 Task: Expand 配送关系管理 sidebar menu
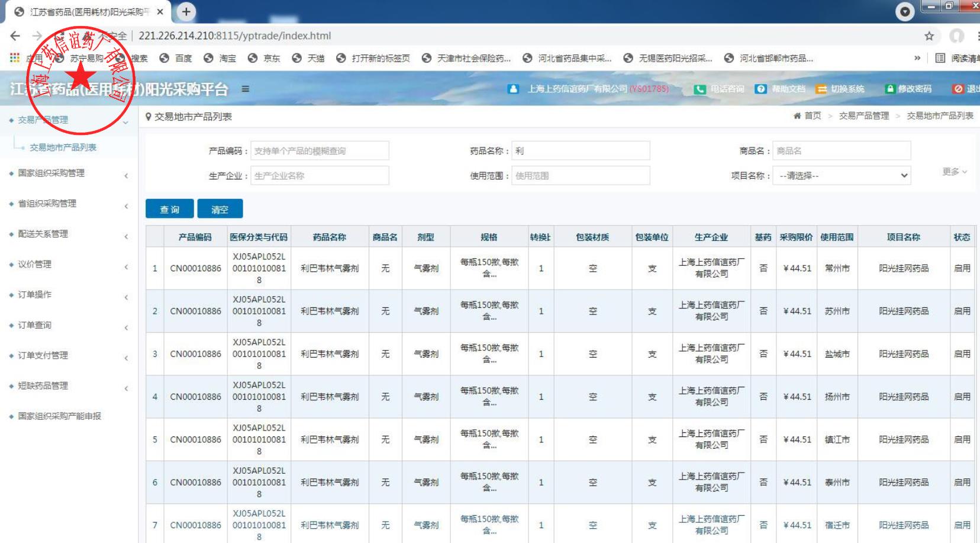pyautogui.click(x=69, y=234)
